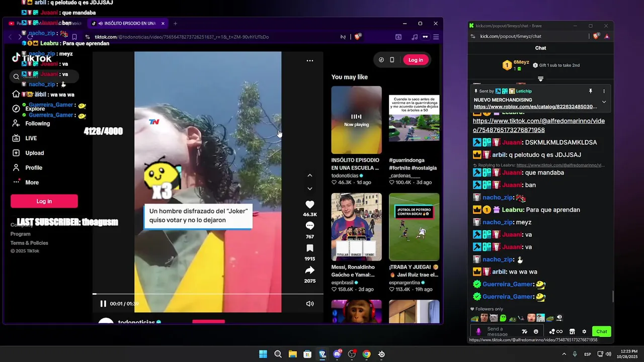The width and height of the screenshot is (644, 362).
Task: Open the browser hamburger menu
Action: click(x=436, y=37)
